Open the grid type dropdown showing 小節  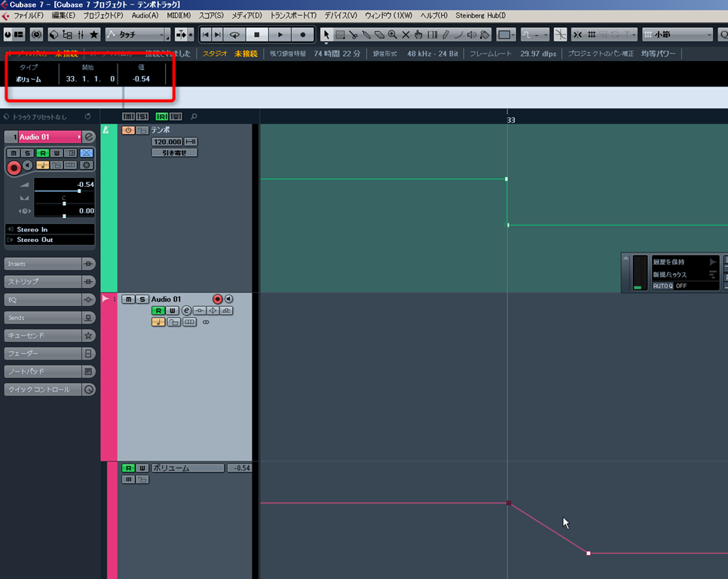pyautogui.click(x=678, y=35)
